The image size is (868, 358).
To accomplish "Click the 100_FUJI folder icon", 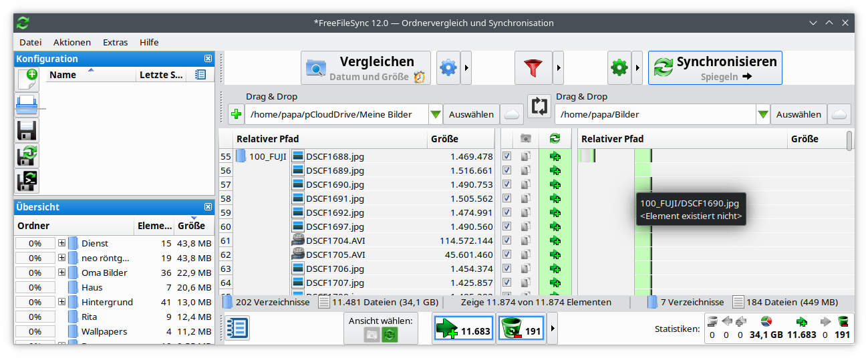I will 241,156.
